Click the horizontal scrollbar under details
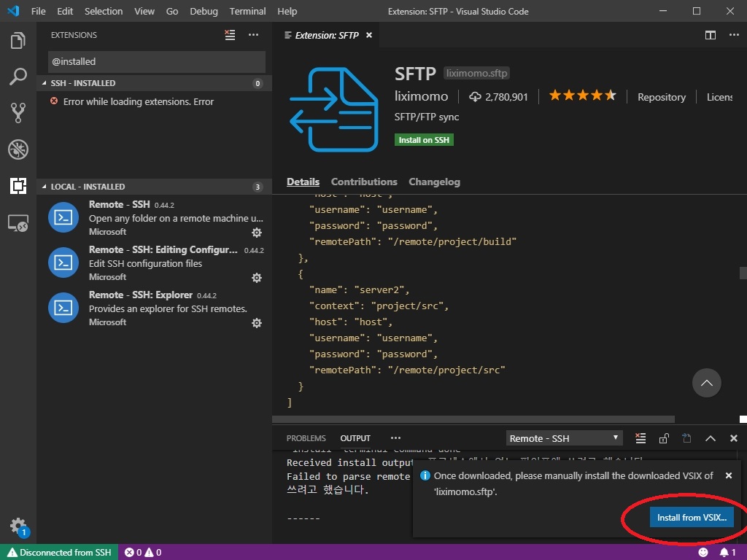The width and height of the screenshot is (747, 560). pos(473,419)
